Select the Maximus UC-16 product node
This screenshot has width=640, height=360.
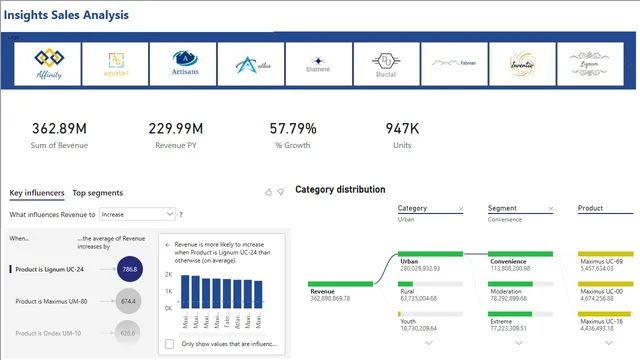(x=606, y=321)
